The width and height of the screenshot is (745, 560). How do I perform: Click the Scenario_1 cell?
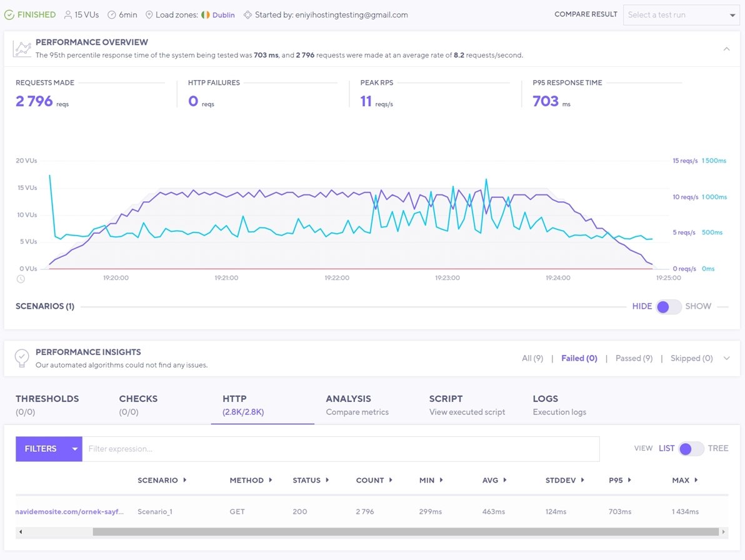[x=155, y=511]
